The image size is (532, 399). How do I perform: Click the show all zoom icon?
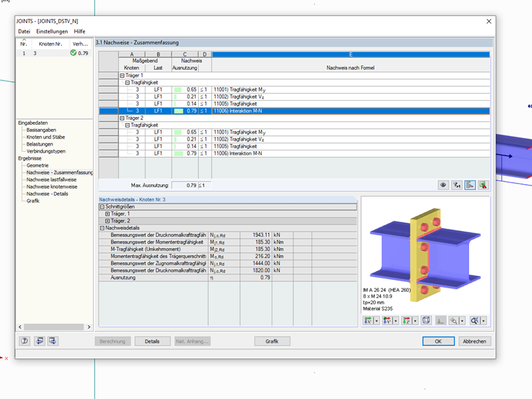pyautogui.click(x=475, y=321)
